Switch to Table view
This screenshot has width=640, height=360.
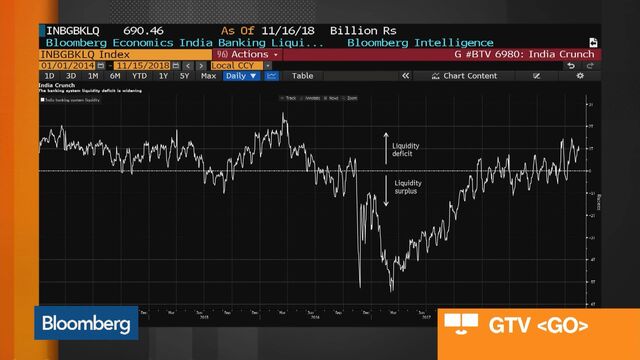point(302,76)
